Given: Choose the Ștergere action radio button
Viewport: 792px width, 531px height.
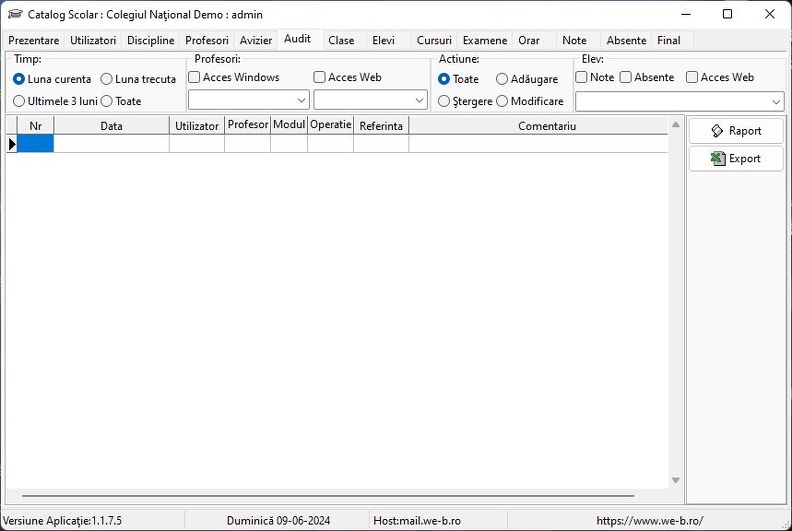Looking at the screenshot, I should pos(443,101).
